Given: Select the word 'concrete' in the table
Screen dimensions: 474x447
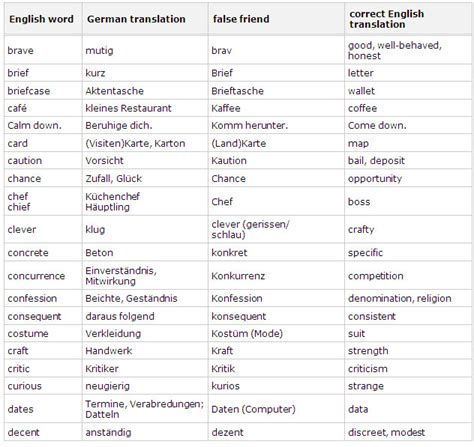Looking at the screenshot, I should pos(28,253).
